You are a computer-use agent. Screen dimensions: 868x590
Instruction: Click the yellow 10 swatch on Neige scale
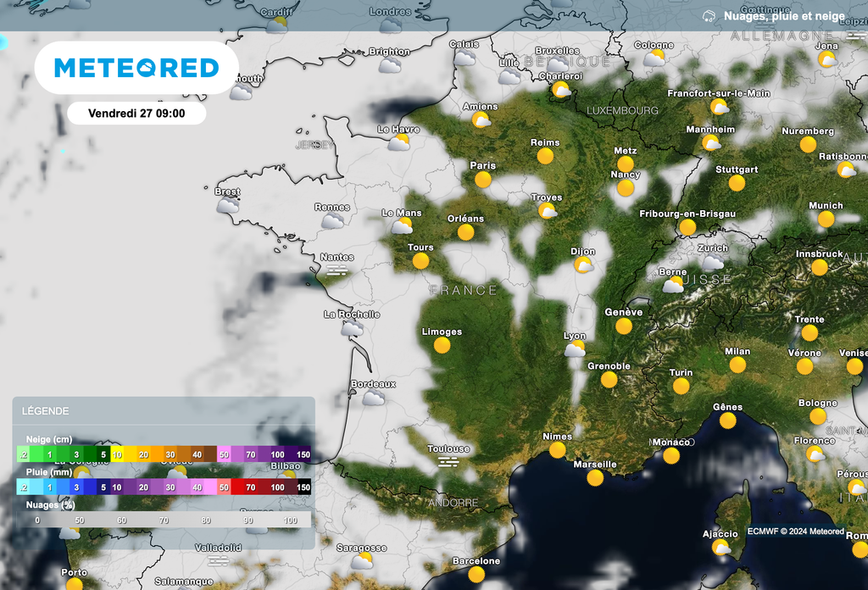(118, 455)
